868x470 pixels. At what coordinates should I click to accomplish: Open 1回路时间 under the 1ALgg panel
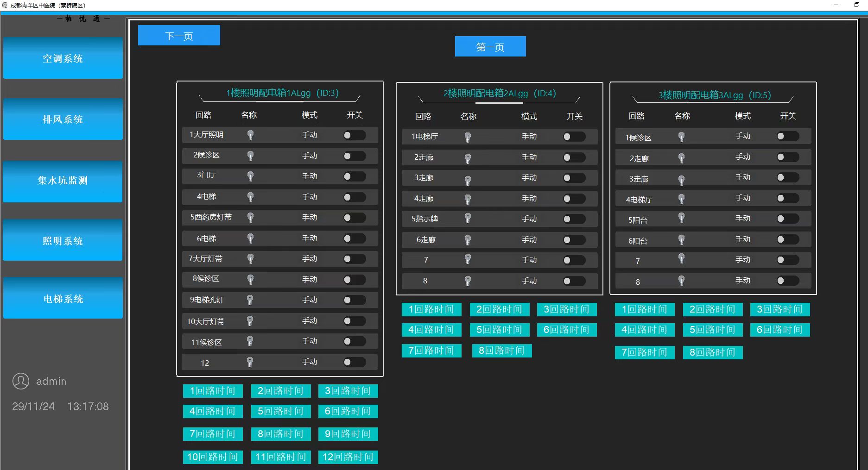tap(213, 391)
